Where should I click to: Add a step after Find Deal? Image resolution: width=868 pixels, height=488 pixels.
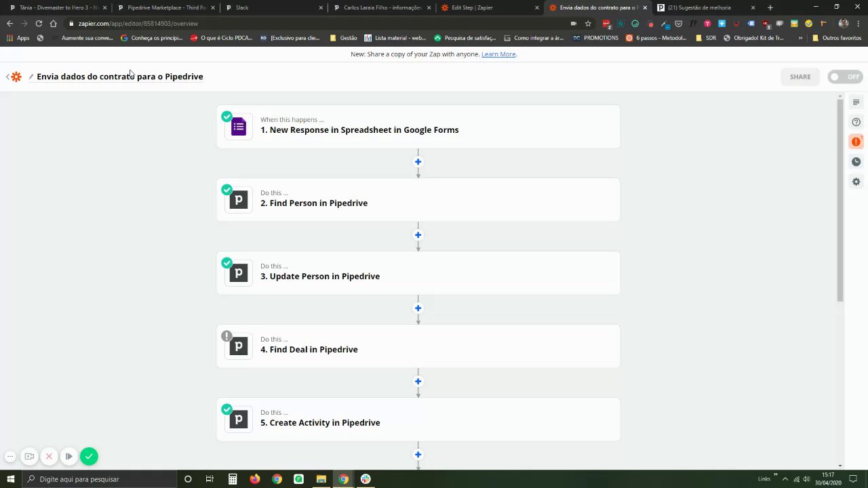418,382
